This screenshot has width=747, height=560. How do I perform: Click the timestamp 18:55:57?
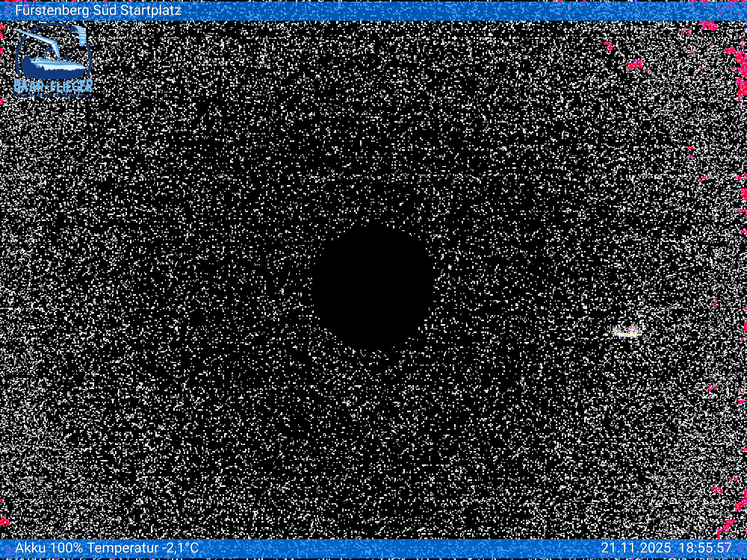[705, 548]
